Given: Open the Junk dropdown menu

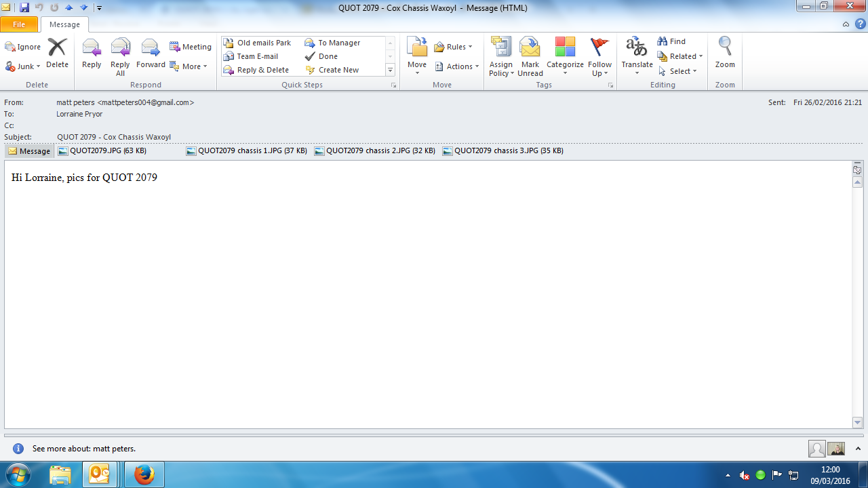Looking at the screenshot, I should coord(23,66).
